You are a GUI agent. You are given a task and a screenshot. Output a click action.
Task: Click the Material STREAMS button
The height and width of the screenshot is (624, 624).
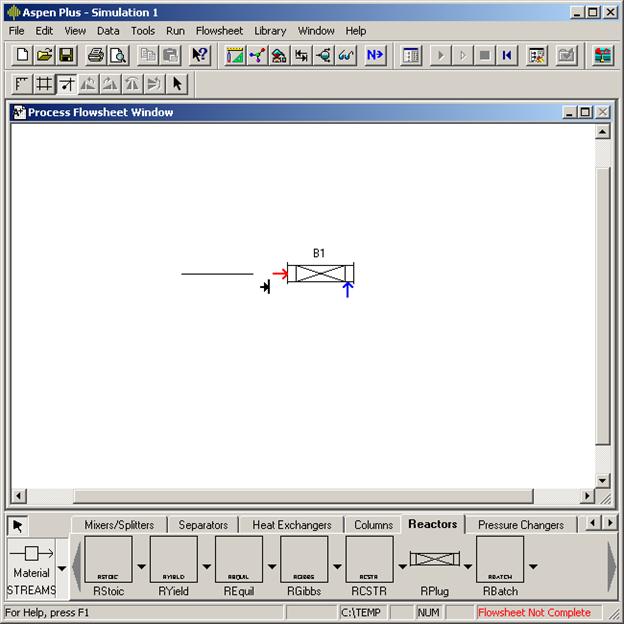pyautogui.click(x=31, y=560)
